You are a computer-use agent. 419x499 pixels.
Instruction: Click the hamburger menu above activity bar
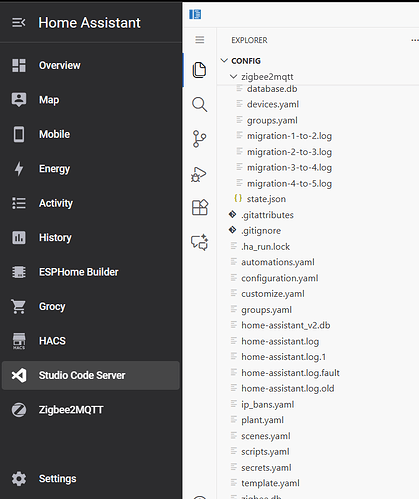(200, 40)
